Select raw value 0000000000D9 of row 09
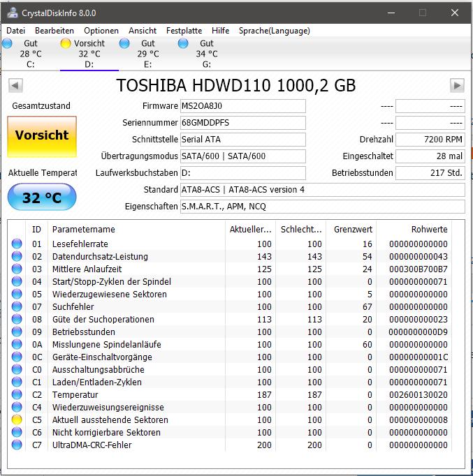This screenshot has height=476, width=473. point(419,332)
